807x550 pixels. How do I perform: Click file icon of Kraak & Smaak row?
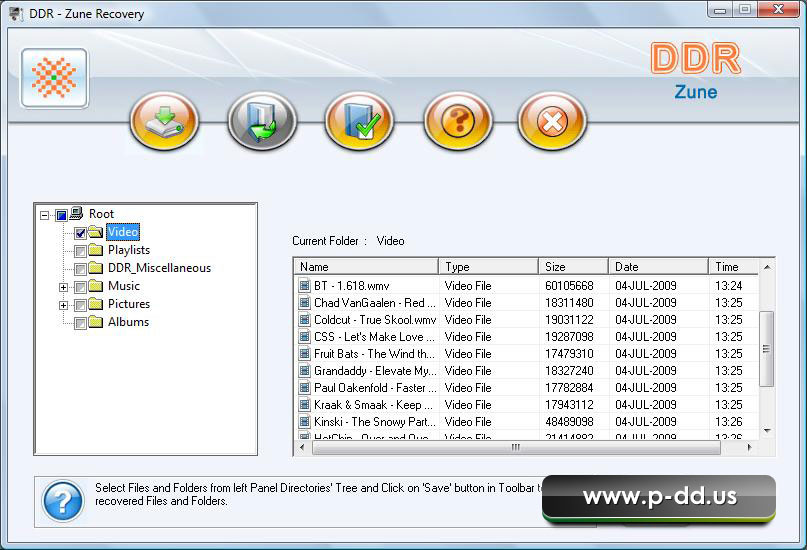[305, 404]
